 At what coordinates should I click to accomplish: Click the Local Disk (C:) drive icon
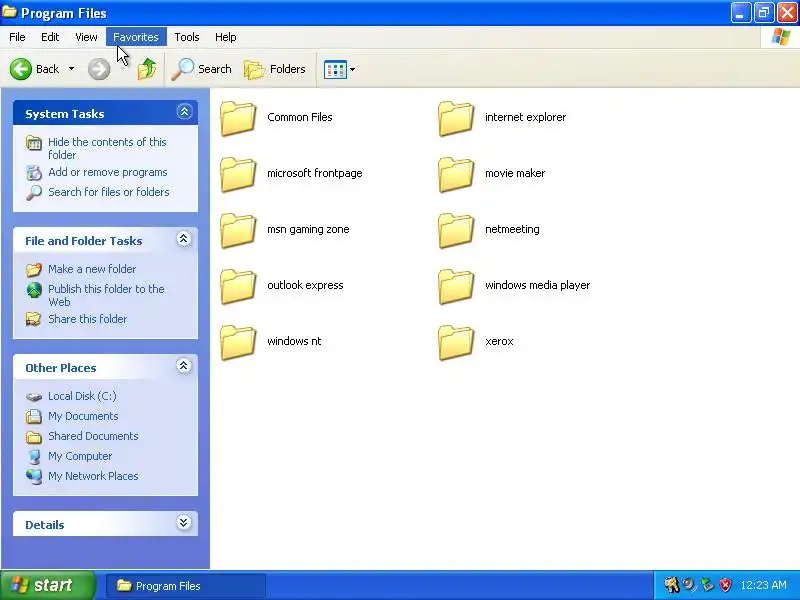click(x=34, y=396)
